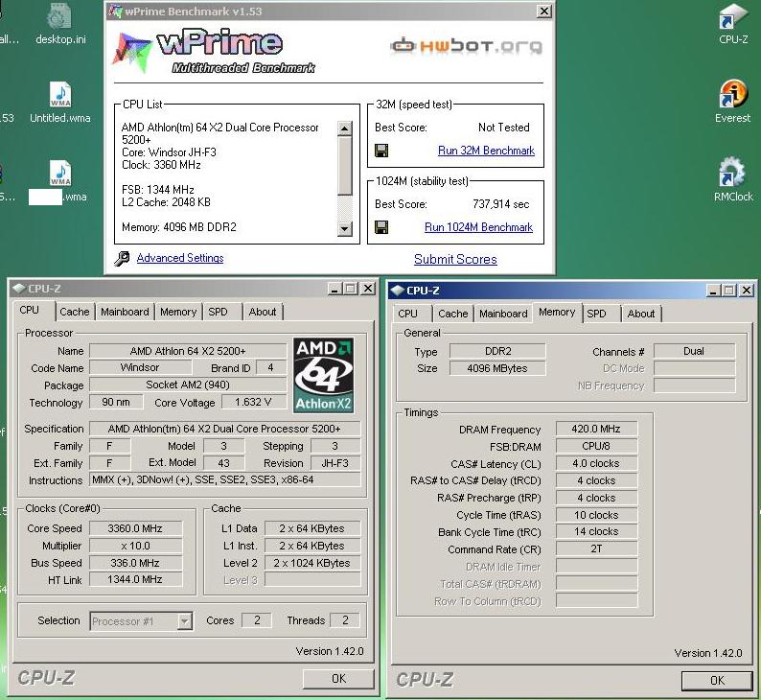This screenshot has width=761, height=700.
Task: Click the wrench icon beside Advanced Settings
Action: click(x=122, y=258)
